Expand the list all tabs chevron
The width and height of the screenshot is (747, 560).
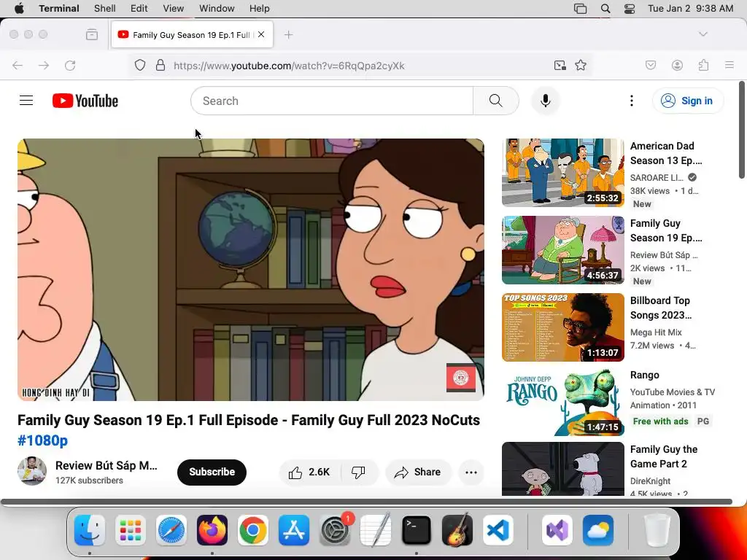point(703,34)
